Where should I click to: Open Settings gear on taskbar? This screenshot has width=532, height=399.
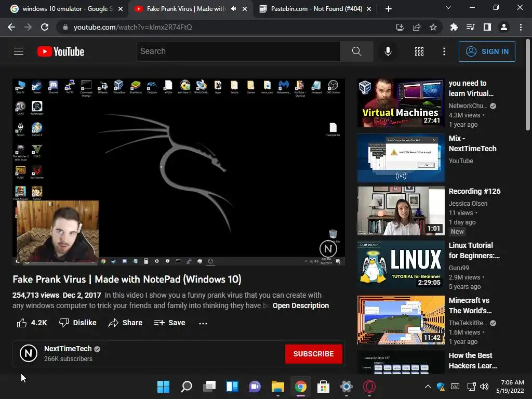pos(346,387)
